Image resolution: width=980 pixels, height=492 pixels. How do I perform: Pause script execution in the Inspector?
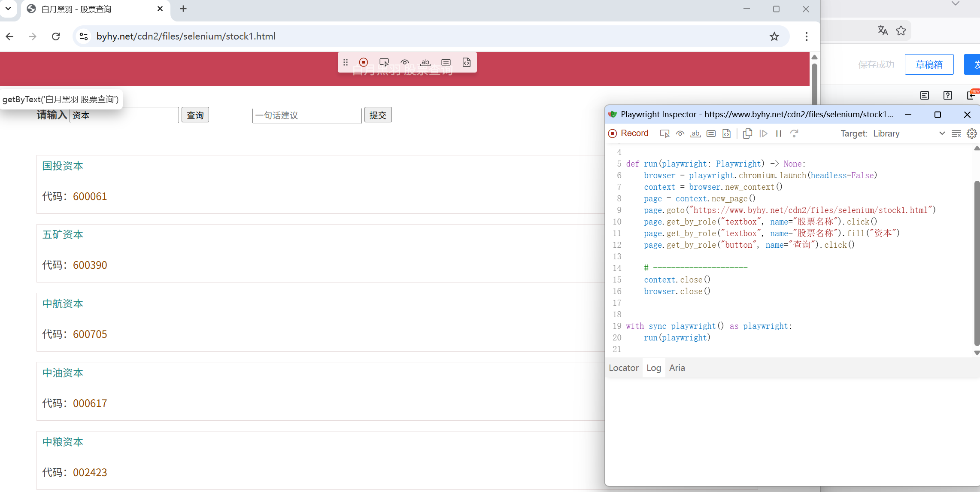[779, 134]
